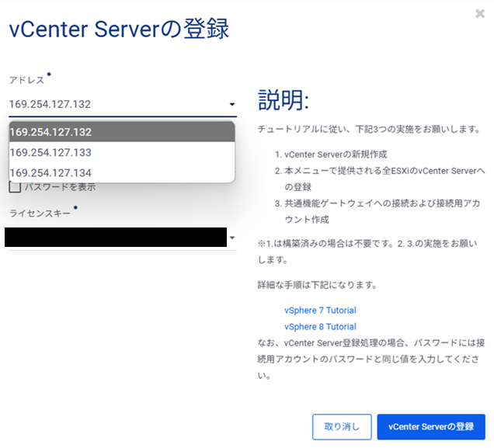Open the vSphere 7 Tutorial link
The width and height of the screenshot is (494, 448).
pos(320,311)
